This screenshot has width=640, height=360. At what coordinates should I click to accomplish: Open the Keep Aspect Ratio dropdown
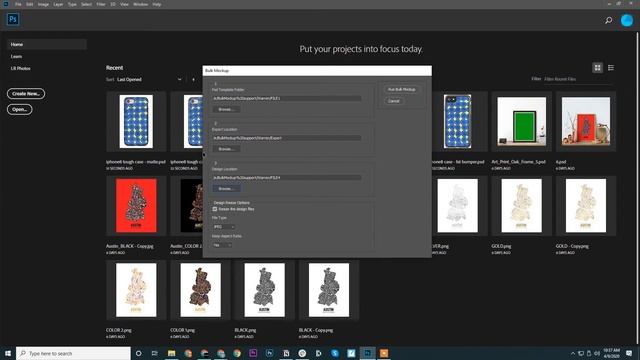pyautogui.click(x=222, y=245)
